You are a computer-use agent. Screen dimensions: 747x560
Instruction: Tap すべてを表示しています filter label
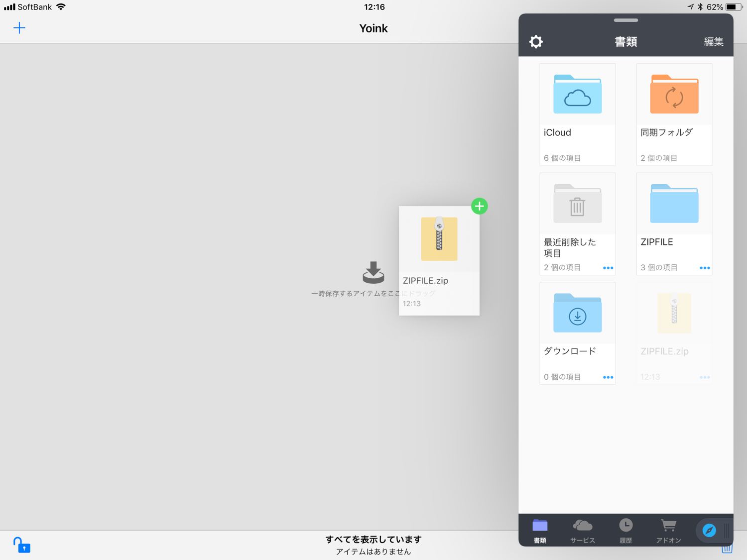point(373,539)
